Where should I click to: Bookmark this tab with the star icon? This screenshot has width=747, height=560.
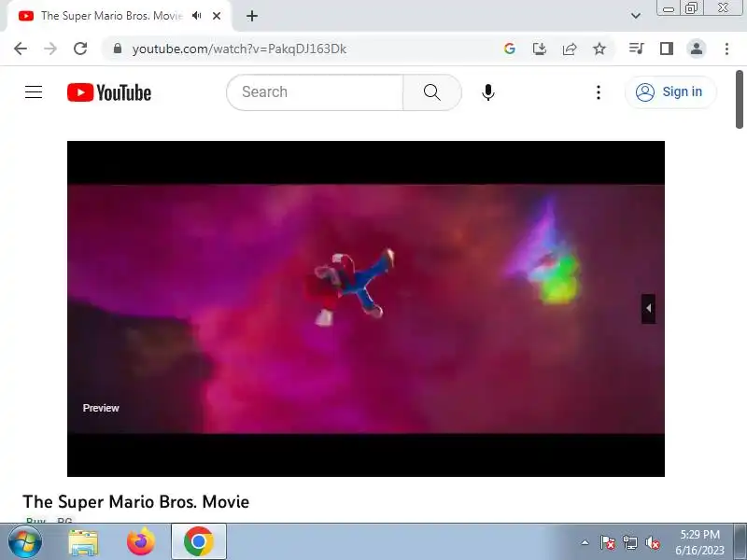click(599, 49)
